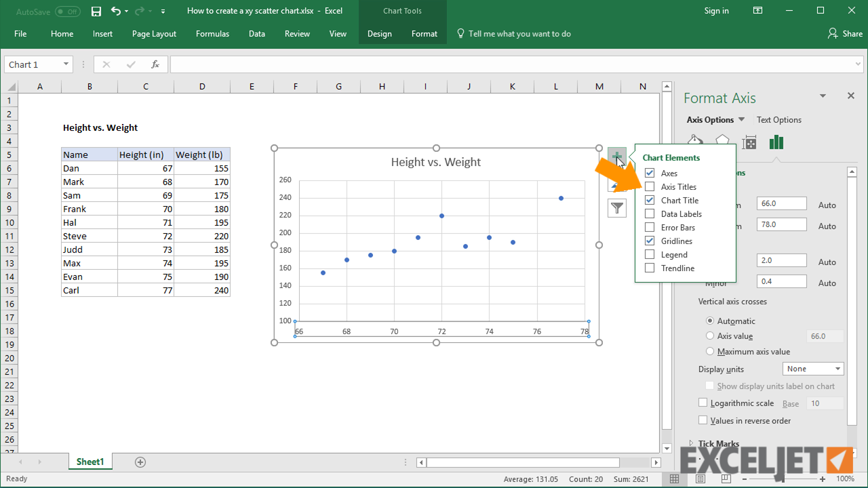Switch to Text Options in Format Axis
This screenshot has width=868, height=488.
click(x=778, y=120)
